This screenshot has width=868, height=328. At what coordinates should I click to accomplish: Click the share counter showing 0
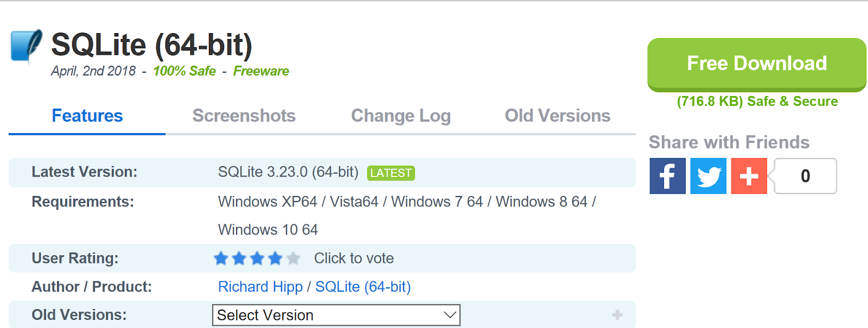click(805, 176)
